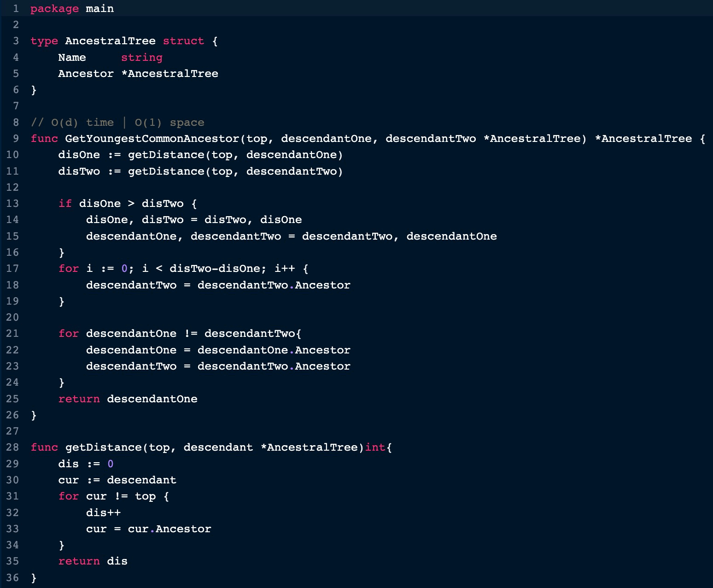Click the "int" return type on line 28

375,447
